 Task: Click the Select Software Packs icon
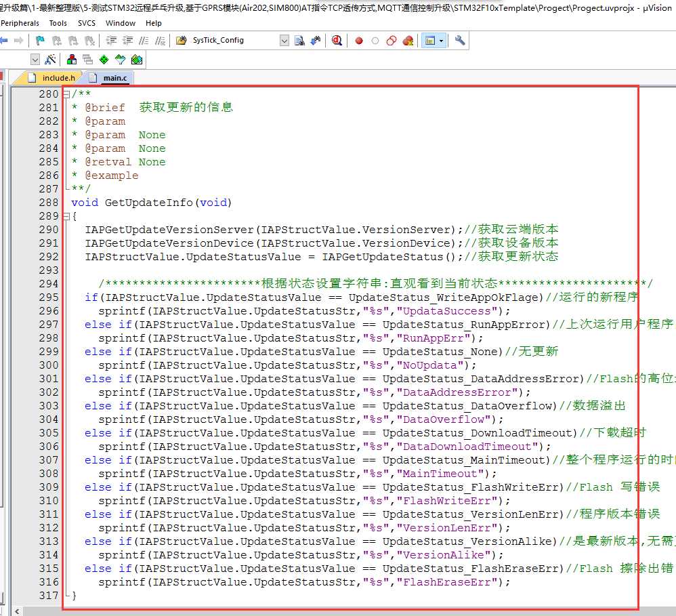[121, 60]
